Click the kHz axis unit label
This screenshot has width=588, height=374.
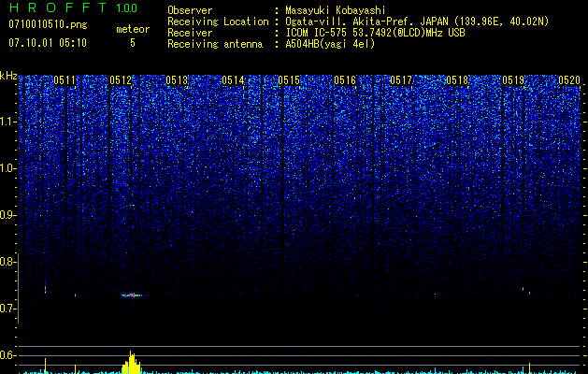coord(8,76)
